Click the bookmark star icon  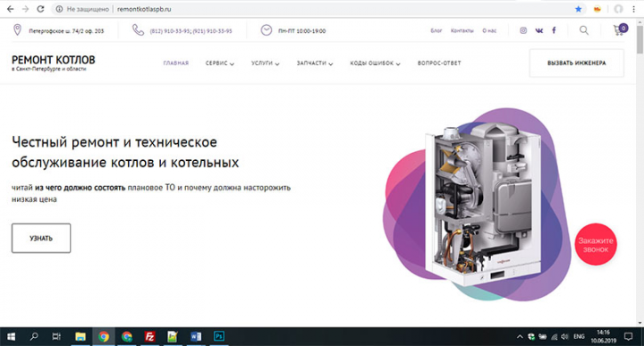579,9
